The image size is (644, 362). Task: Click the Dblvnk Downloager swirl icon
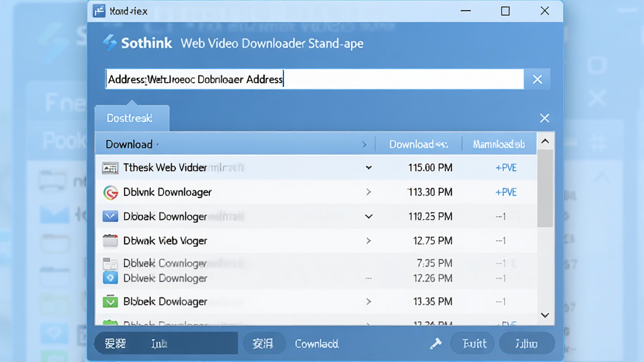click(x=111, y=192)
